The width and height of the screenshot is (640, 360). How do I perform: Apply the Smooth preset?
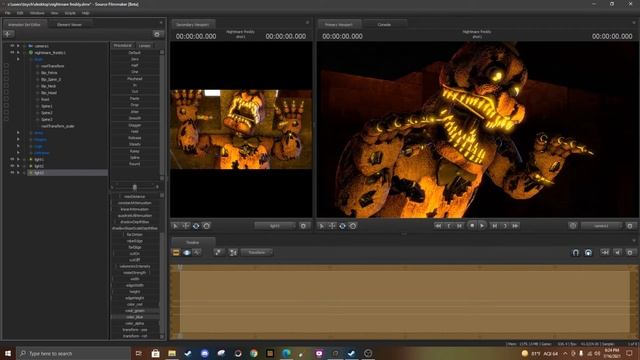(x=135, y=118)
